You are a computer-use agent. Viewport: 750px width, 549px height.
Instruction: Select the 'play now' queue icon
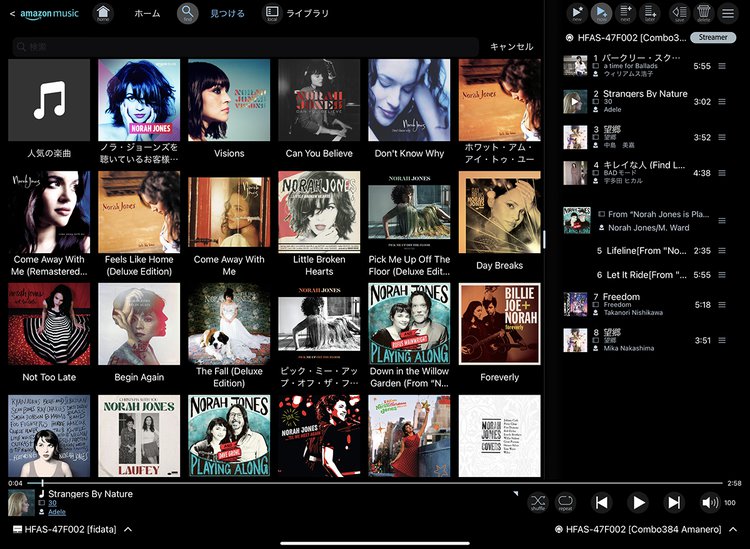click(x=601, y=13)
